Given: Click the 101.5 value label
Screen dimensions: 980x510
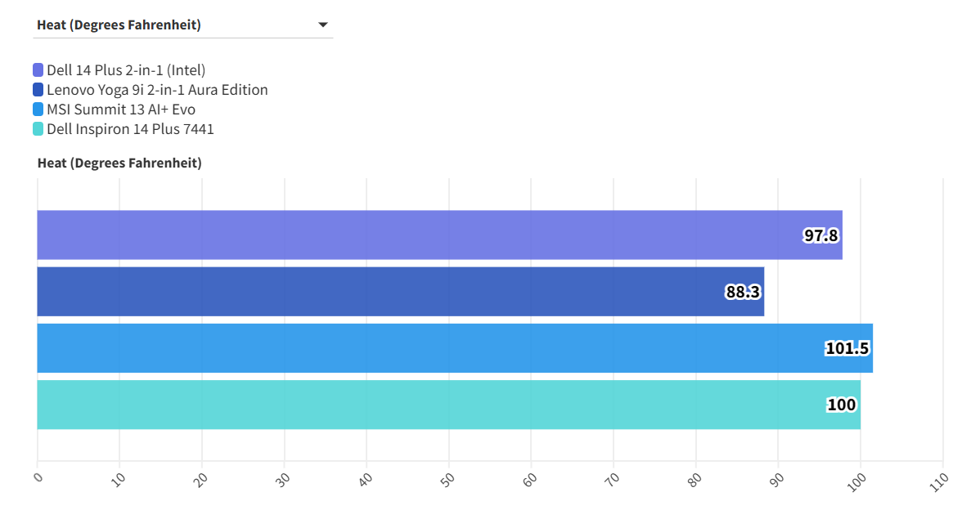Looking at the screenshot, I should click(x=847, y=349).
